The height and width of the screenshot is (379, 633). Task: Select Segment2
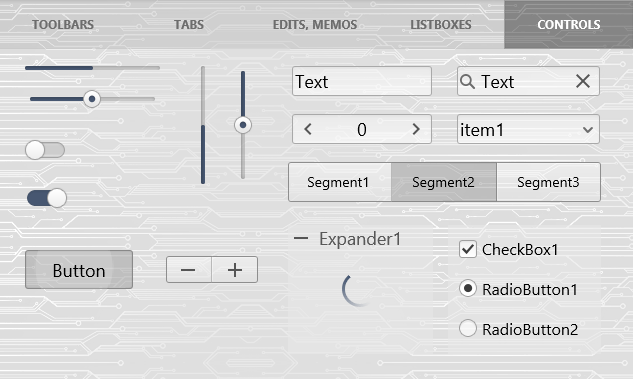444,182
